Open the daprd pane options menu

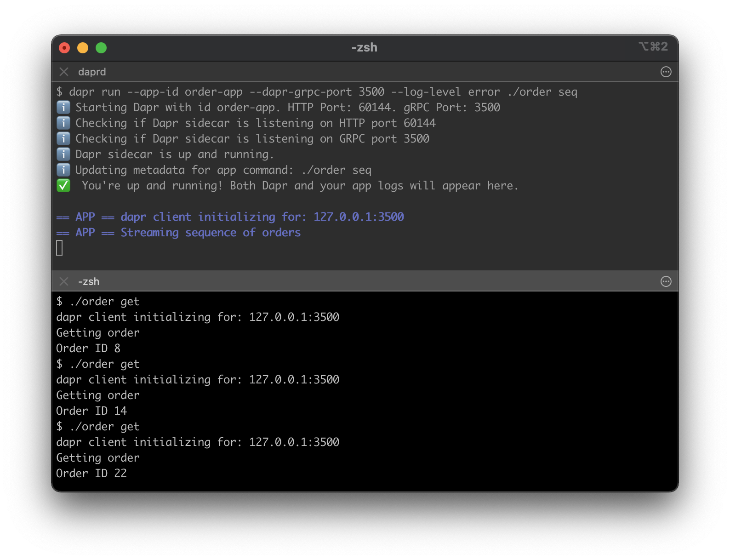(666, 72)
